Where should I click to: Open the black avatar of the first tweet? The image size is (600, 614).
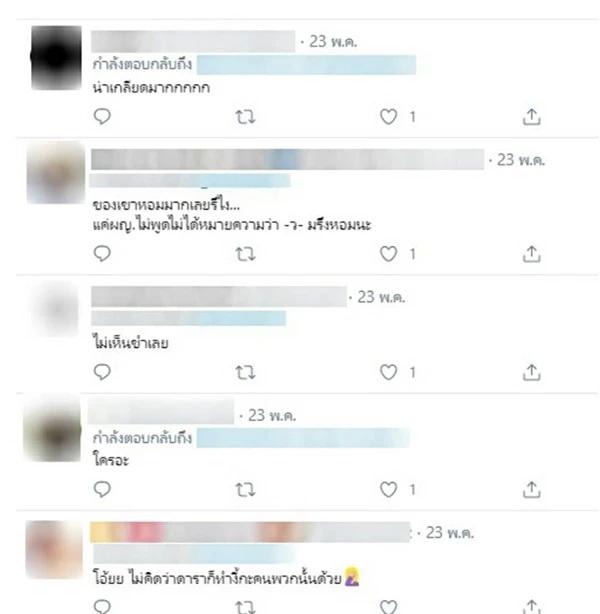click(x=56, y=58)
